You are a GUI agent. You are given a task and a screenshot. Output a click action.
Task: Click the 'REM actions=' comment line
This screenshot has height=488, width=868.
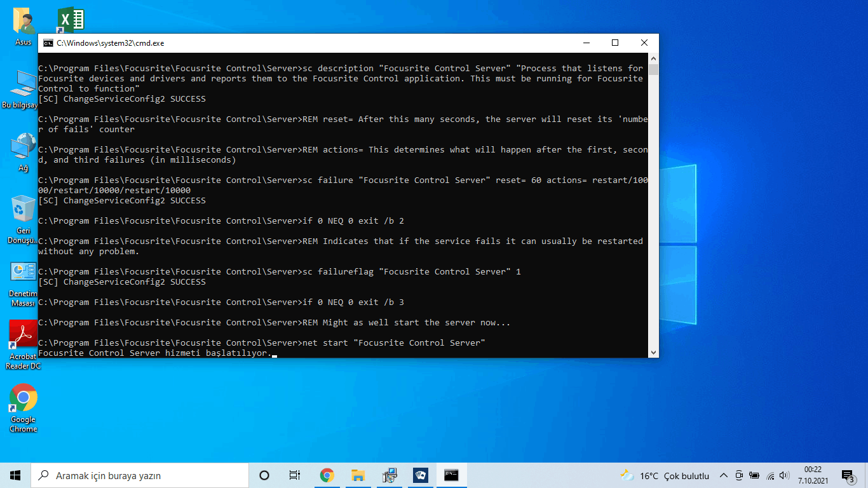(343, 154)
